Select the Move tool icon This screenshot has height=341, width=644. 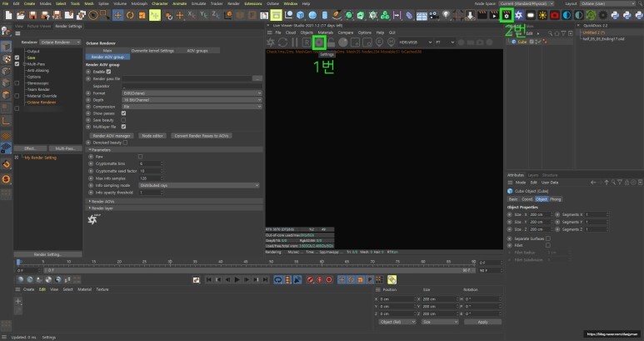117,16
